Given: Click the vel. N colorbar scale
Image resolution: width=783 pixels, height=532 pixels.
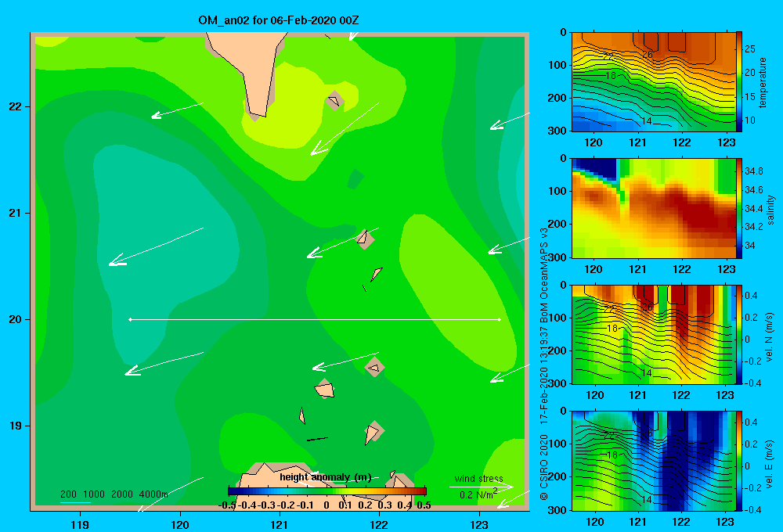Looking at the screenshot, I should (739, 334).
